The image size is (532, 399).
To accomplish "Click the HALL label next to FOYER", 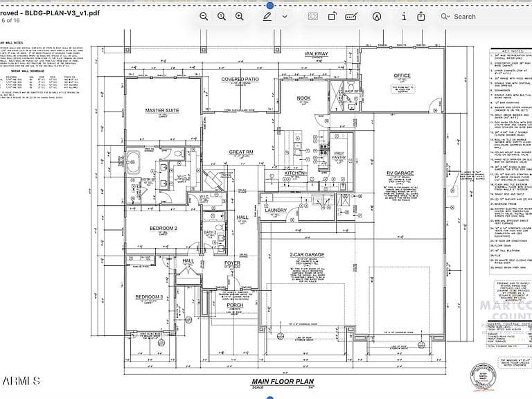I will click(188, 261).
